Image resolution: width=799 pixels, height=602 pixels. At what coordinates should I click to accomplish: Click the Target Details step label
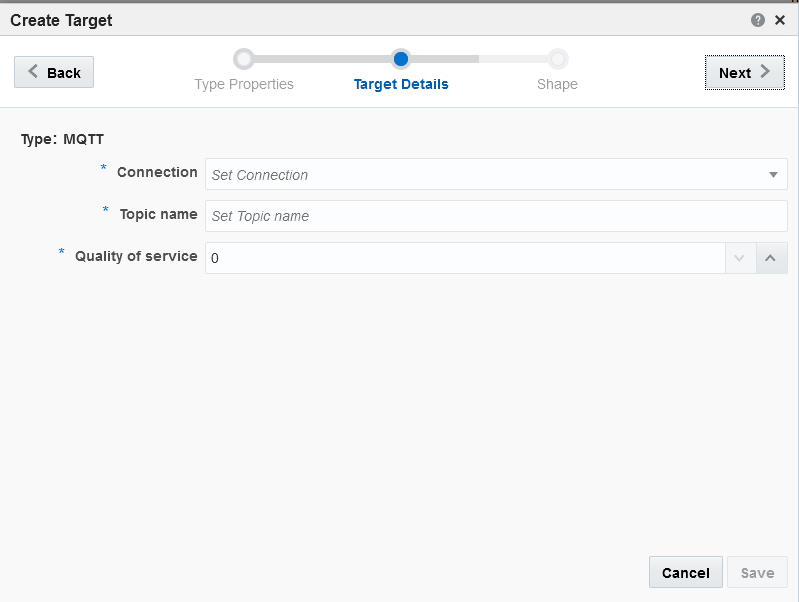coord(401,84)
